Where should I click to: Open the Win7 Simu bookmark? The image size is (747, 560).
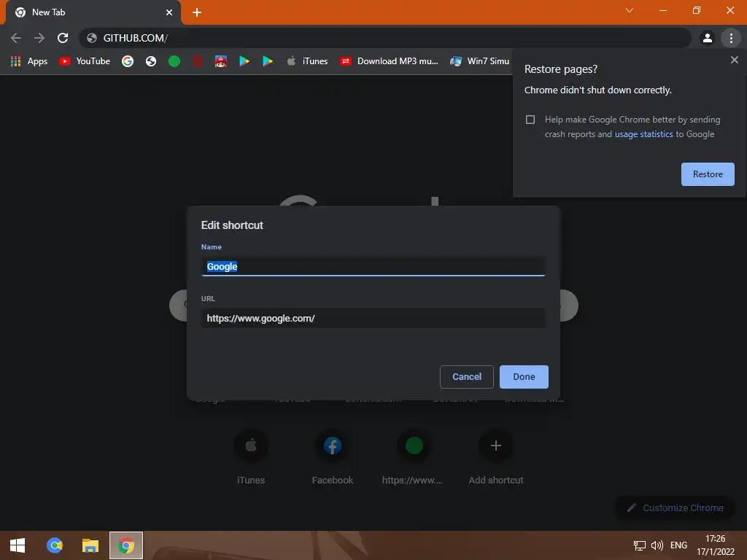point(480,61)
